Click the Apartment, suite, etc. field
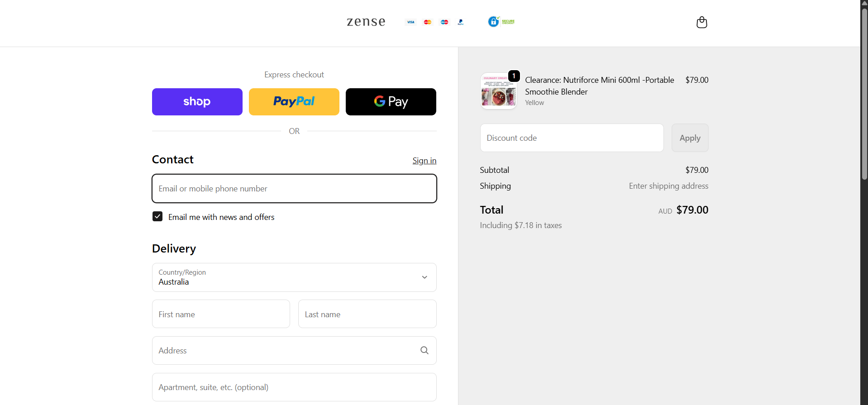Viewport: 868px width, 405px height. [x=294, y=387]
